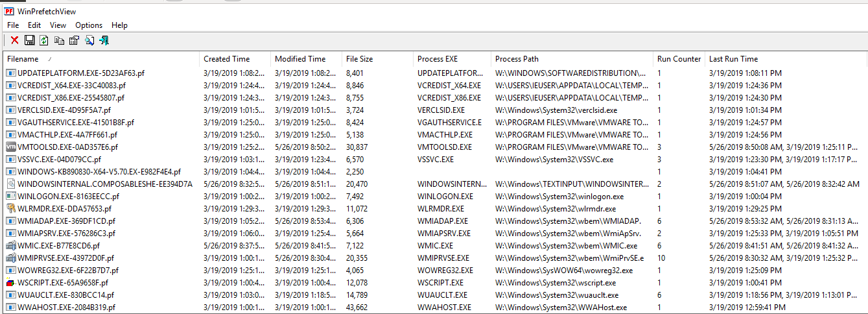
Task: Open the Options menu
Action: click(89, 25)
